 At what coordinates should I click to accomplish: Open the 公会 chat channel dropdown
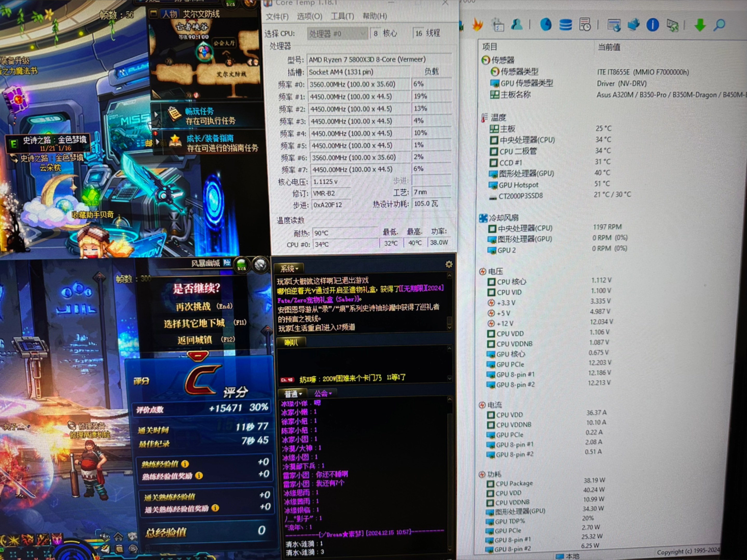click(323, 393)
